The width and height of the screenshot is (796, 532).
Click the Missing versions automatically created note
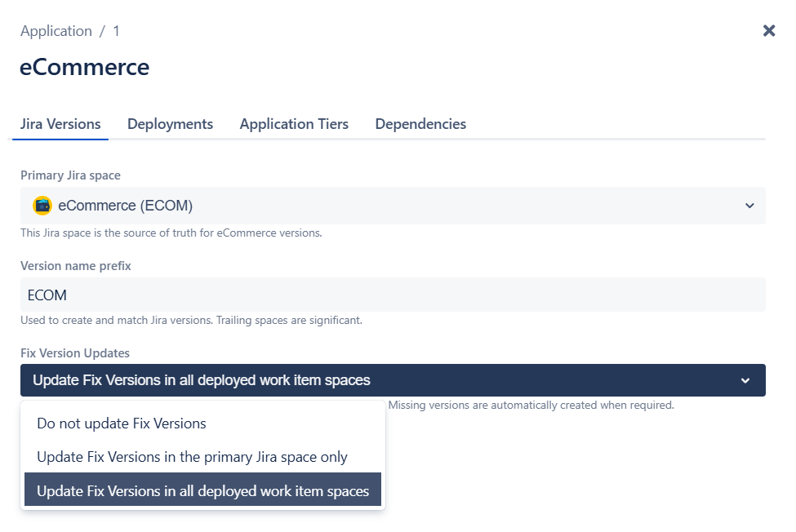[531, 406]
